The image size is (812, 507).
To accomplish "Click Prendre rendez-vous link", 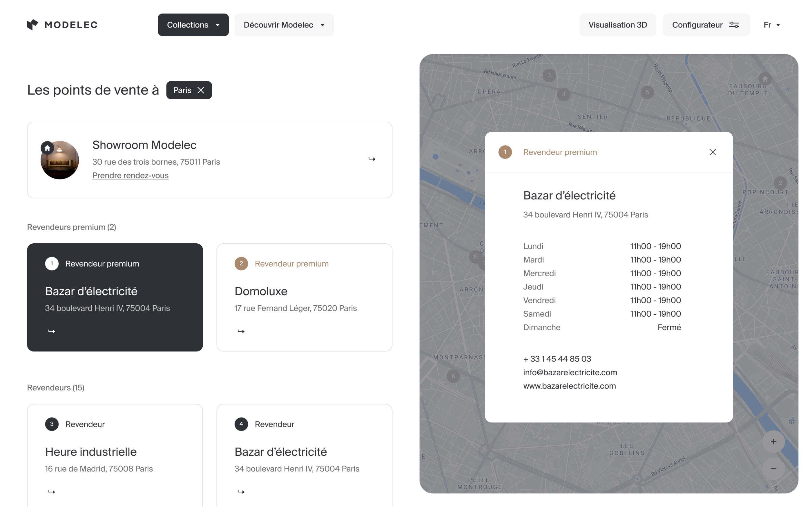I will 130,175.
